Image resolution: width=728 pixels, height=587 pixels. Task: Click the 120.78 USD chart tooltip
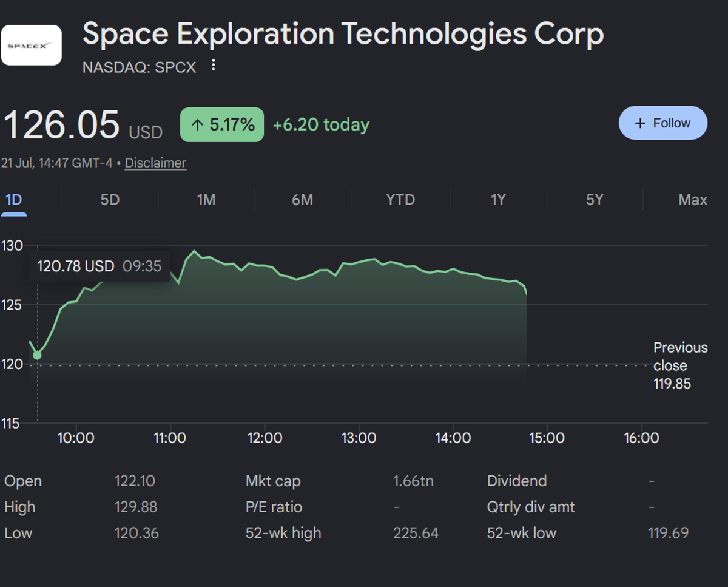pyautogui.click(x=99, y=266)
